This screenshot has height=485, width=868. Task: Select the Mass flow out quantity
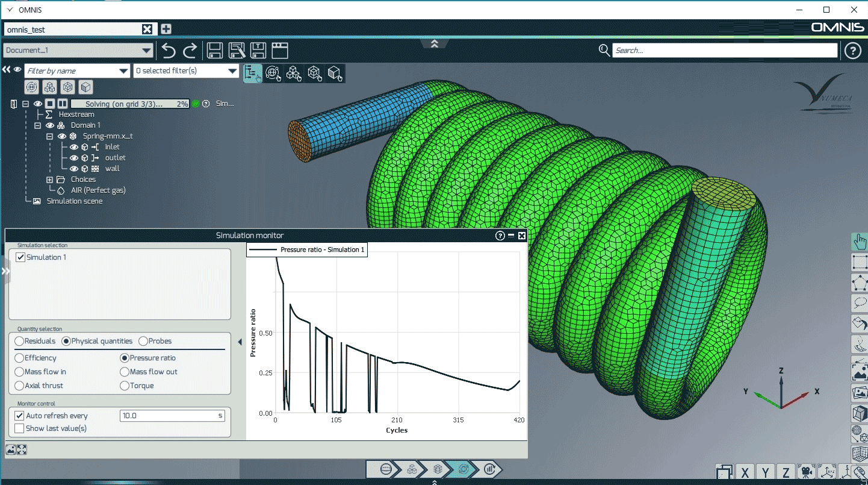125,372
